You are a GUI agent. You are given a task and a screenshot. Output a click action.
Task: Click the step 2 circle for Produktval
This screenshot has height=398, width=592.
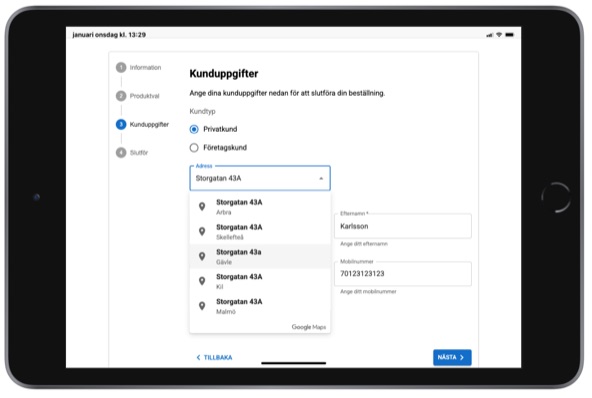pos(121,96)
